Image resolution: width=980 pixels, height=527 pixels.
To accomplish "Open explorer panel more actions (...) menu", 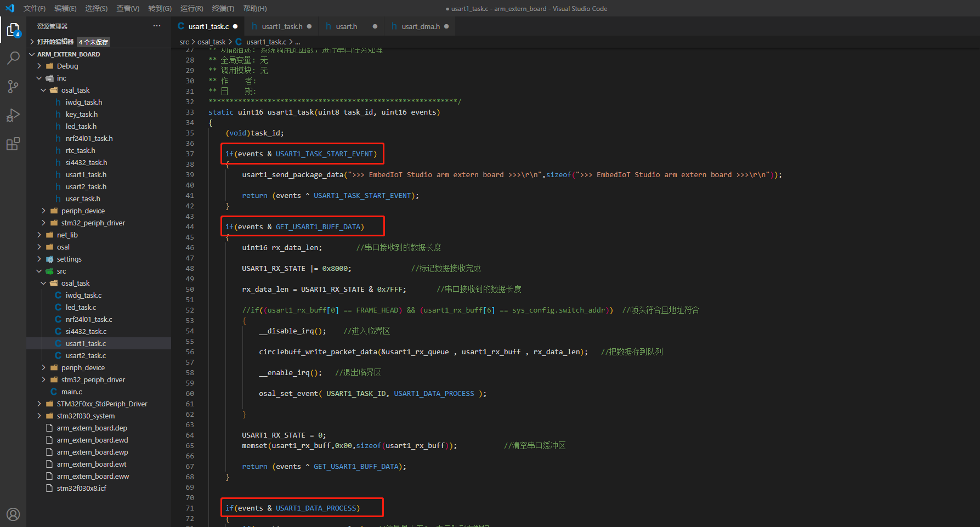I will pyautogui.click(x=157, y=26).
